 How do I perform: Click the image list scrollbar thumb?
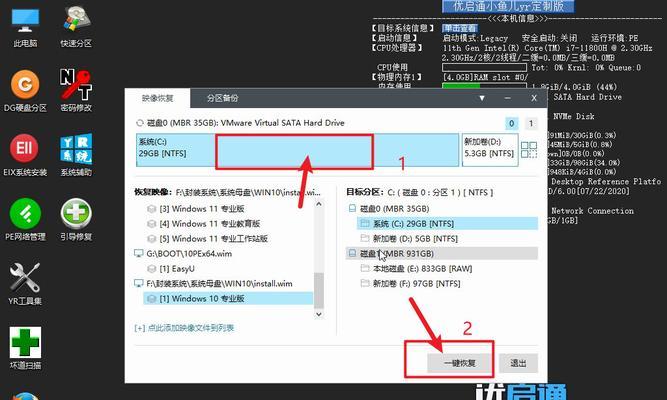click(319, 289)
